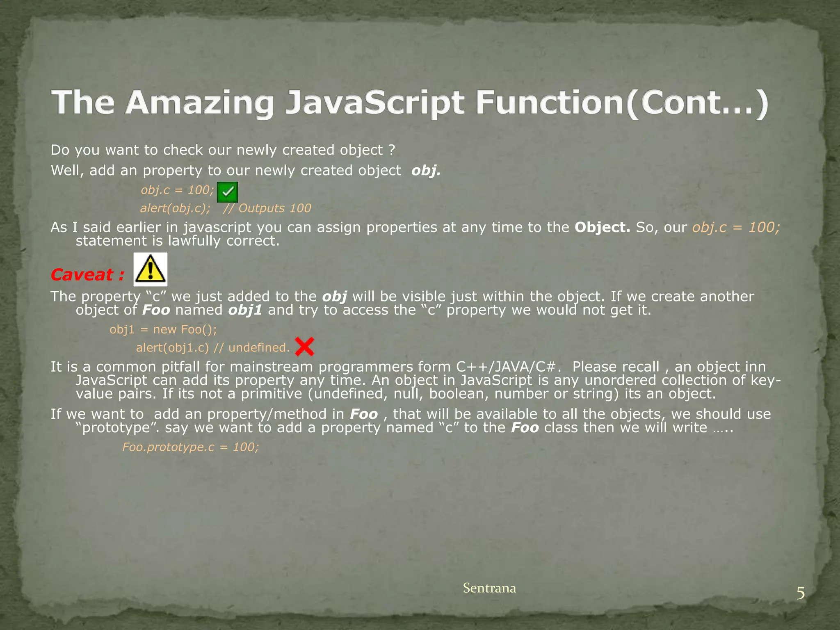Click the text 'Do you want to check our newly created object ?'
The image size is (840, 630).
coord(223,150)
